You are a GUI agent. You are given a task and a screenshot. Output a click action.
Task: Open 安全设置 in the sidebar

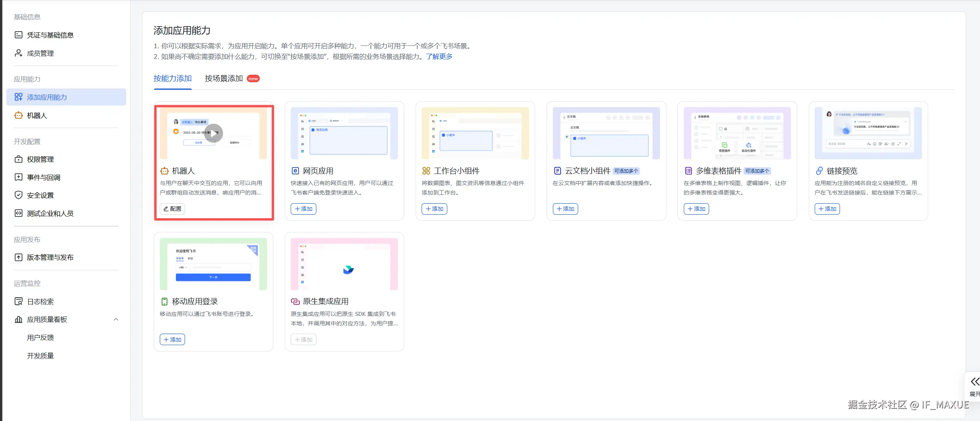pos(66,195)
